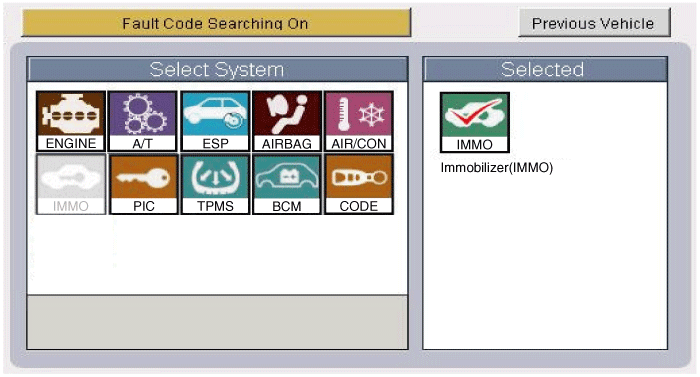Click empty space in the Selected panel
The width and height of the screenshot is (700, 377).
[x=545, y=264]
